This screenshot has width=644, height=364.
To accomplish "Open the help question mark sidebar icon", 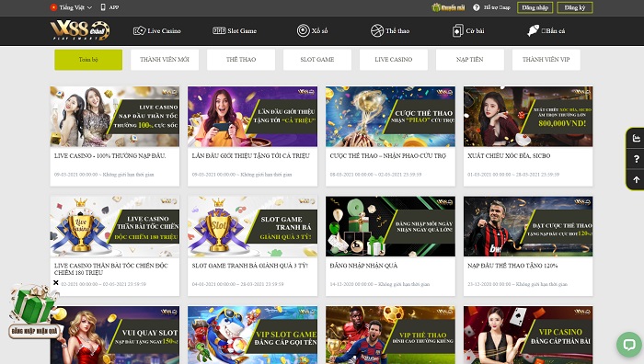I will click(x=637, y=159).
